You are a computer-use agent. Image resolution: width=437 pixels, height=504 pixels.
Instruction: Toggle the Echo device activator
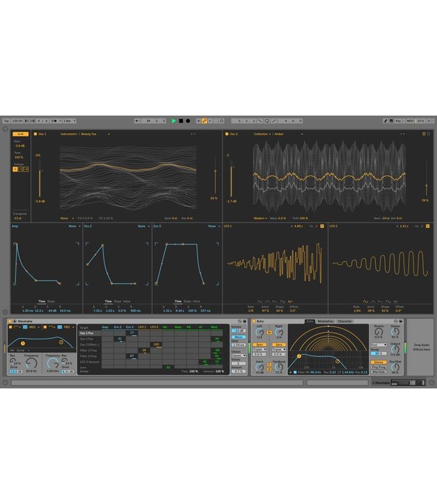253,321
